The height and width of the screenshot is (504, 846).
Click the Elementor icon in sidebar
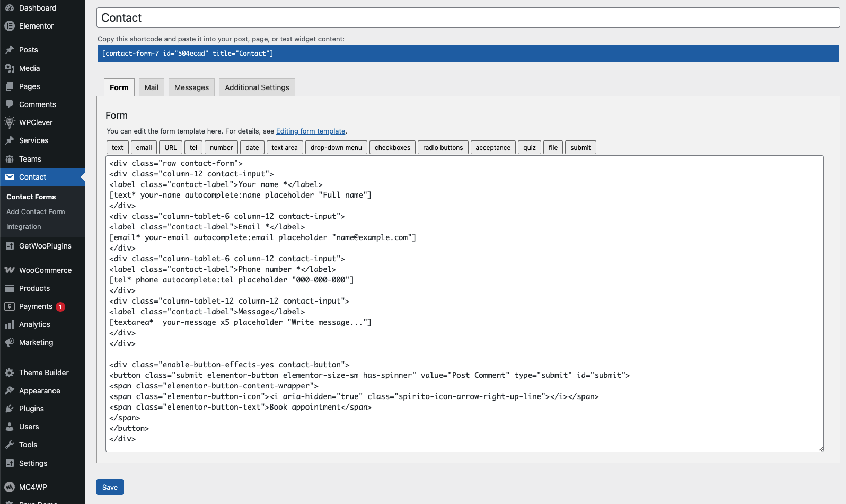(10, 26)
